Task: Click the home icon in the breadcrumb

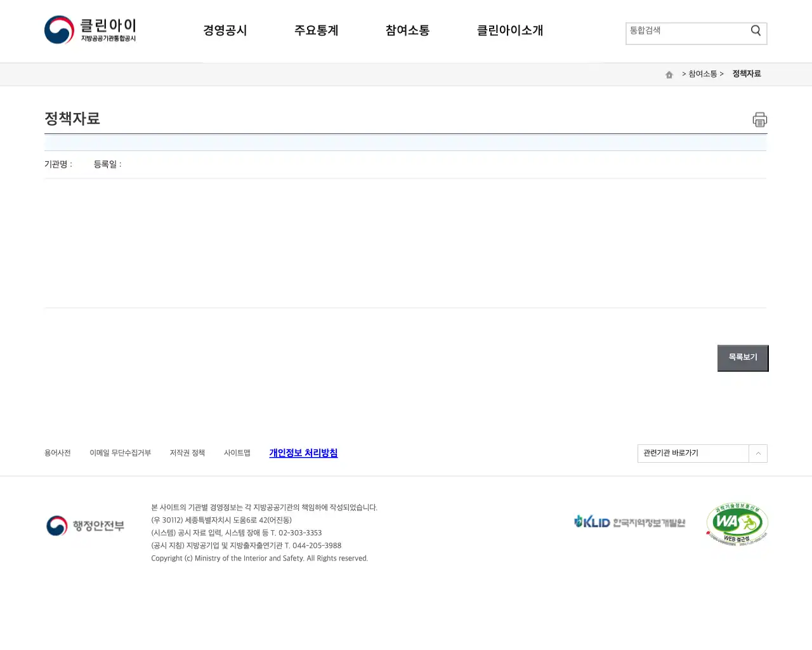Action: click(669, 74)
